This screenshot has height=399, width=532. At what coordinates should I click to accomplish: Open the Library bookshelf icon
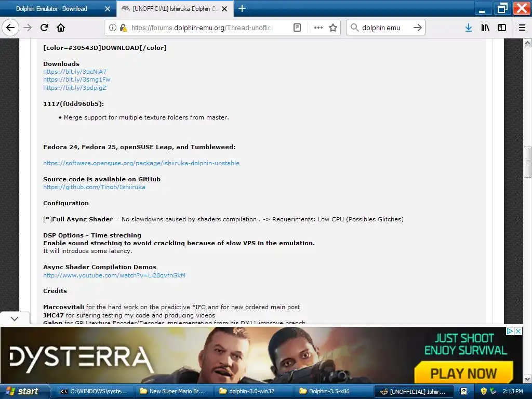pyautogui.click(x=485, y=28)
